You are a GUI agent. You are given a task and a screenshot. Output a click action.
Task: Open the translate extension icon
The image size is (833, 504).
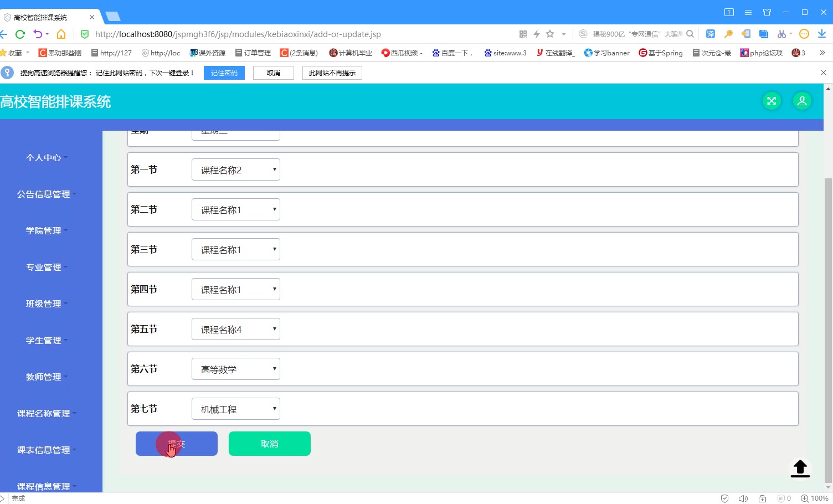point(711,34)
